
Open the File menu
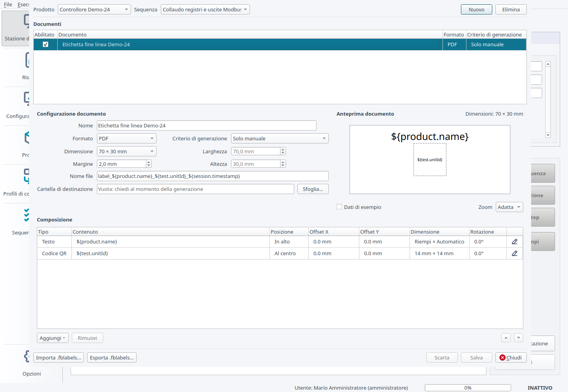click(x=8, y=5)
